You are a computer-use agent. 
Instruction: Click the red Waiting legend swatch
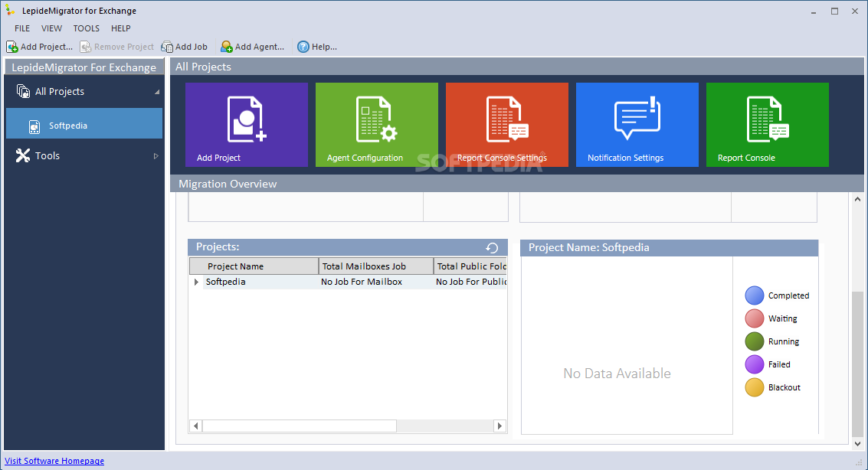click(755, 318)
